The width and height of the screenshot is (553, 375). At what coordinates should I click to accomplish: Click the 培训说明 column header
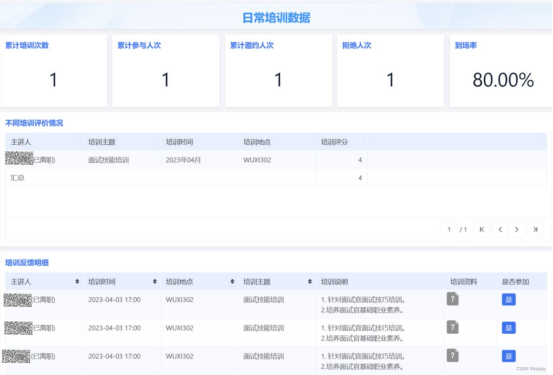tap(334, 282)
